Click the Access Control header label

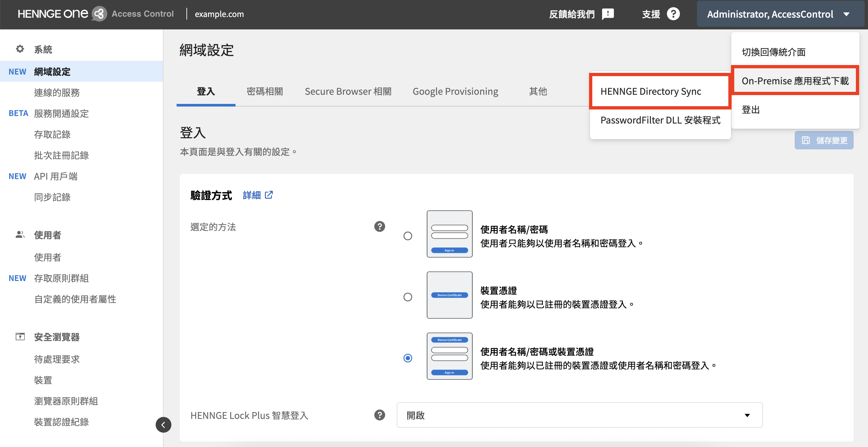[x=143, y=14]
